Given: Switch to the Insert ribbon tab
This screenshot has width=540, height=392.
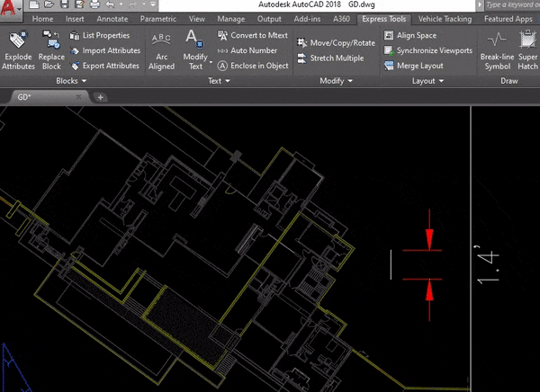Looking at the screenshot, I should click(75, 19).
